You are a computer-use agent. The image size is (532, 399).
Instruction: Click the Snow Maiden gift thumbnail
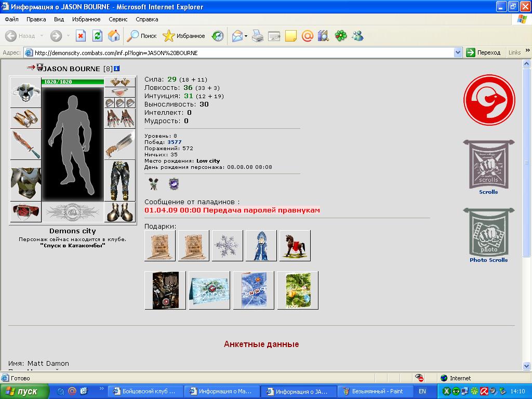tap(261, 246)
